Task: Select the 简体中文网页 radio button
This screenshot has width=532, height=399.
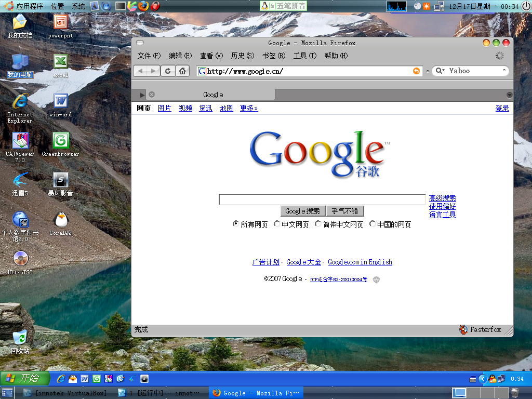Action: click(318, 223)
